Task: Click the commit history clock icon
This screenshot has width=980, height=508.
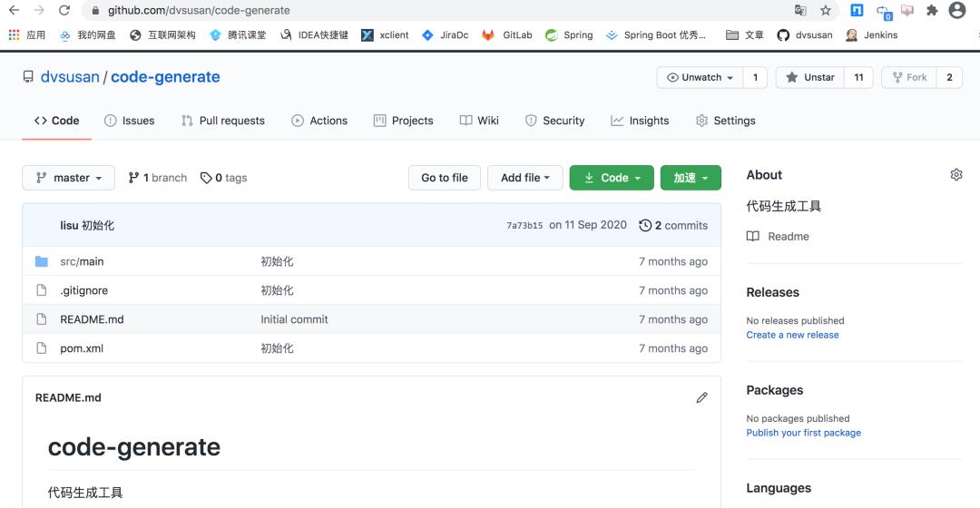Action: tap(645, 225)
